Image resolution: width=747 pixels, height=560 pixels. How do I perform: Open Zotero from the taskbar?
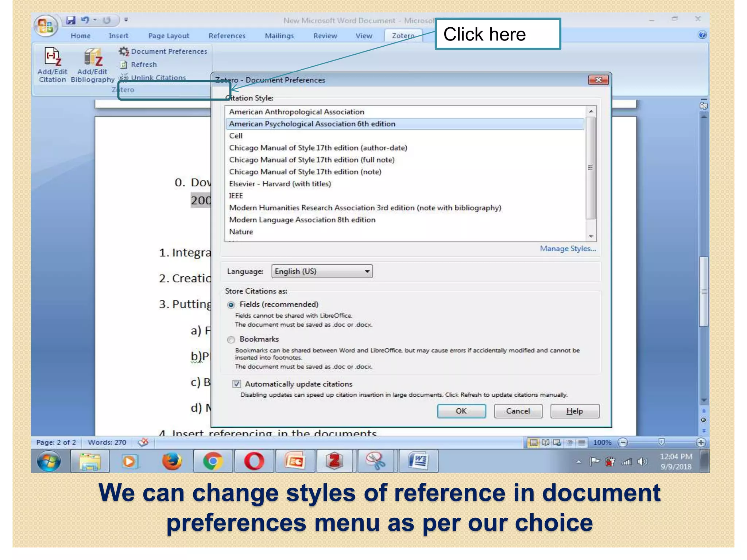tap(334, 461)
